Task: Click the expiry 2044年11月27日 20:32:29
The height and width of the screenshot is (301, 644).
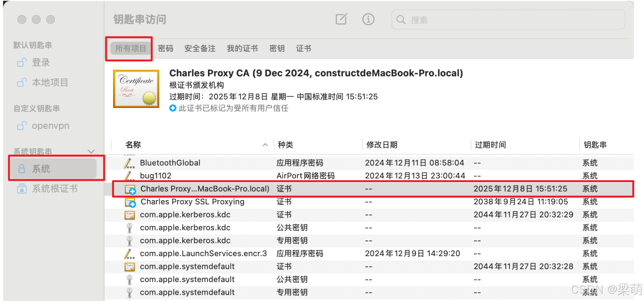Action: [524, 214]
